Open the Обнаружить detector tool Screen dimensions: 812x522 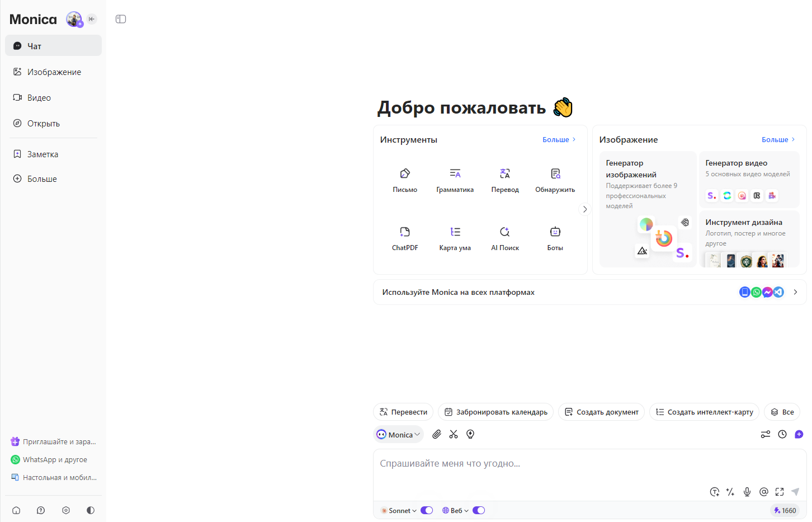pos(555,180)
